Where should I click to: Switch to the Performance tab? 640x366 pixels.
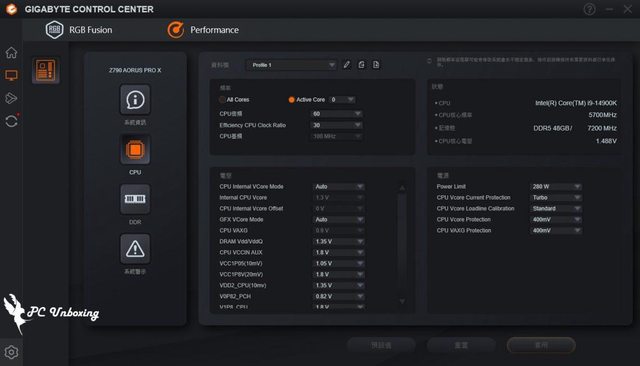pyautogui.click(x=203, y=30)
